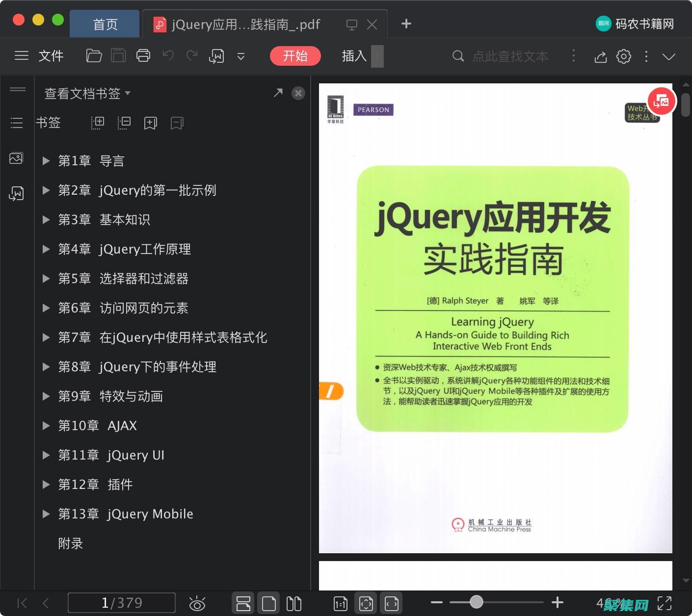Click the two-page spread view icon
Viewport: 692px width, 616px height.
[293, 603]
